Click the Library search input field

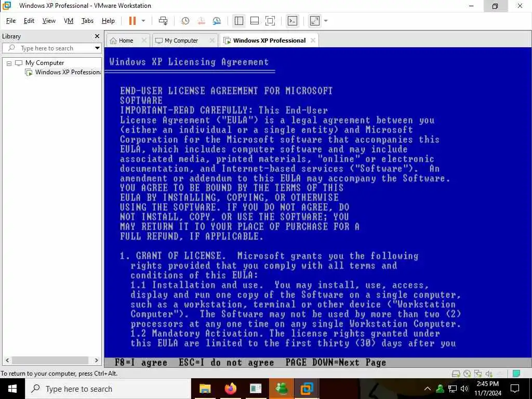[x=51, y=48]
